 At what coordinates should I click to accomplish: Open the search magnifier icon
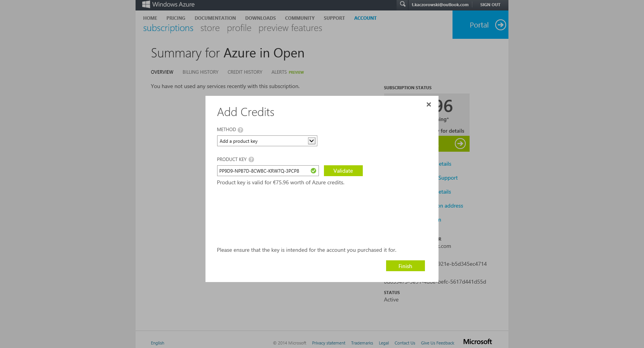coord(403,4)
